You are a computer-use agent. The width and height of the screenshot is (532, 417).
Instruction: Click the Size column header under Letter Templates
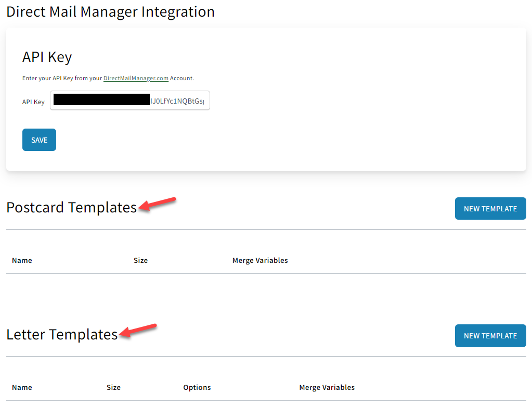click(113, 387)
